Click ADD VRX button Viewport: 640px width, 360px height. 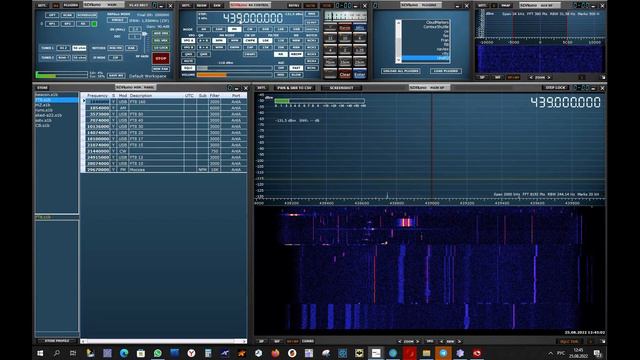pyautogui.click(x=161, y=33)
